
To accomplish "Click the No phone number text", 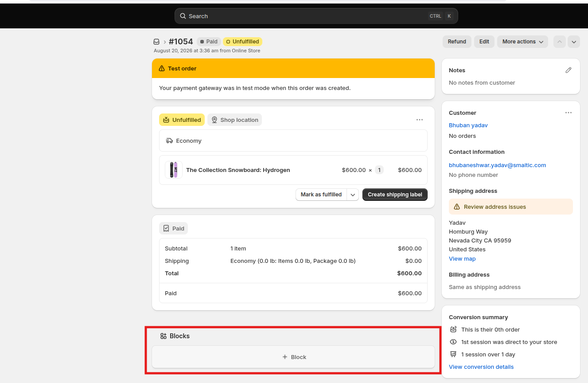I will click(473, 175).
